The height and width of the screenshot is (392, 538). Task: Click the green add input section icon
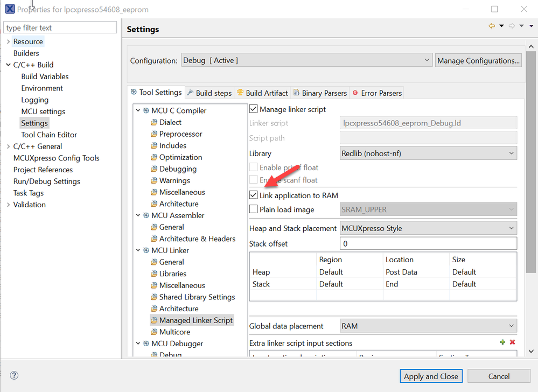pyautogui.click(x=502, y=342)
